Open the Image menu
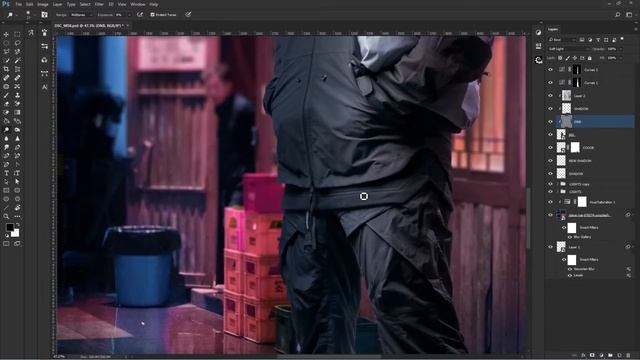 coord(43,4)
